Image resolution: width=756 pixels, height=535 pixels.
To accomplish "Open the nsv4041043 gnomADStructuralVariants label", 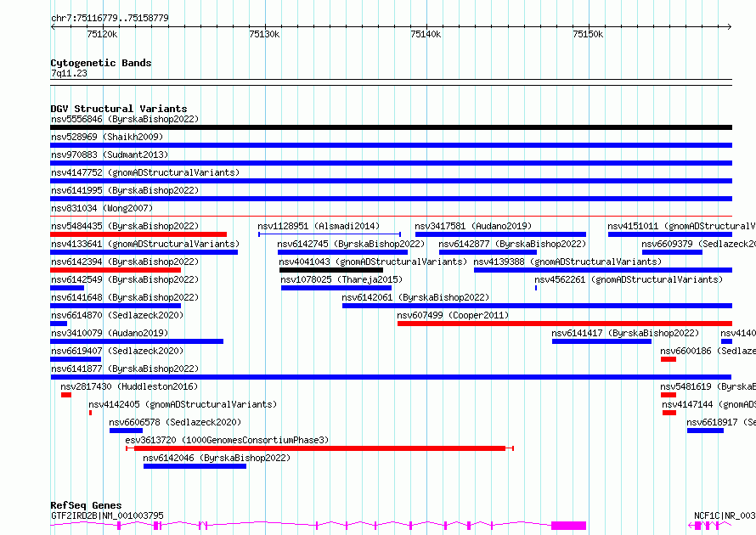I will 373,262.
